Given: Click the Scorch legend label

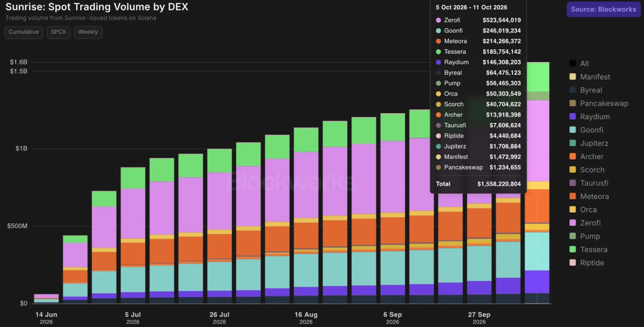Looking at the screenshot, I should pos(592,170).
